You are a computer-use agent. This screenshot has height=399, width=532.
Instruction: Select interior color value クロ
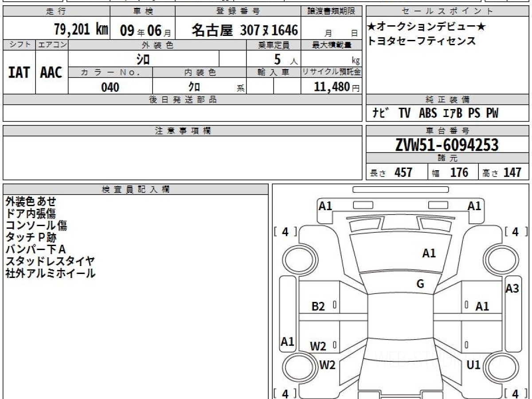(194, 86)
